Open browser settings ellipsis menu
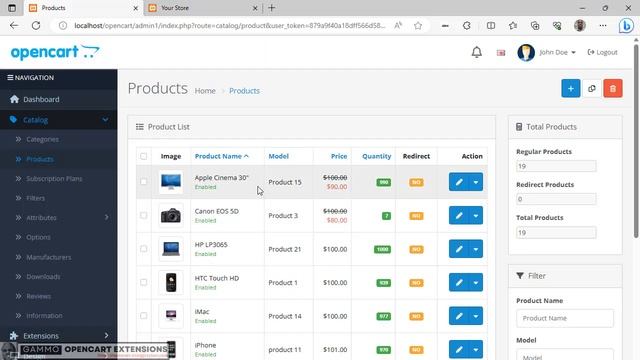The width and height of the screenshot is (640, 360). [603, 26]
